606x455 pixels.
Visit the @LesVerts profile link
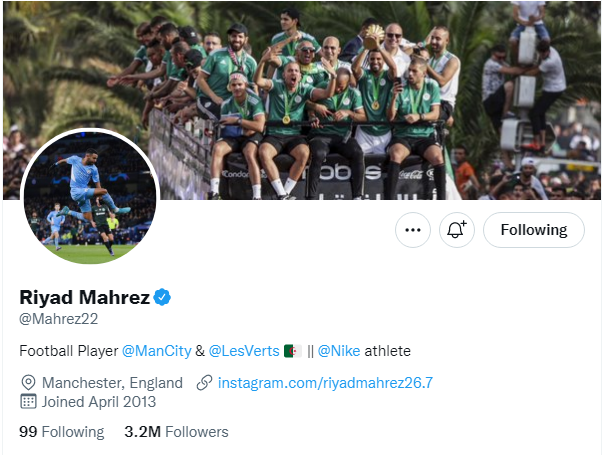(x=244, y=351)
